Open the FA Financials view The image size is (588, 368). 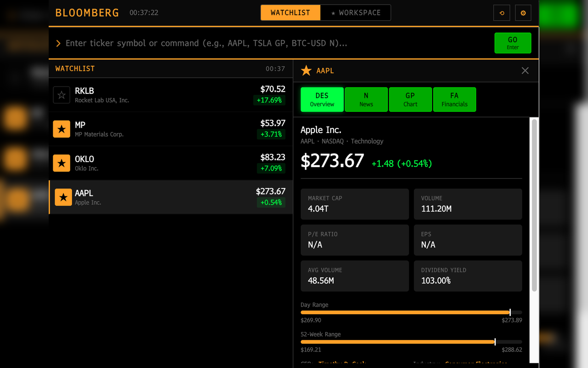[x=454, y=99]
